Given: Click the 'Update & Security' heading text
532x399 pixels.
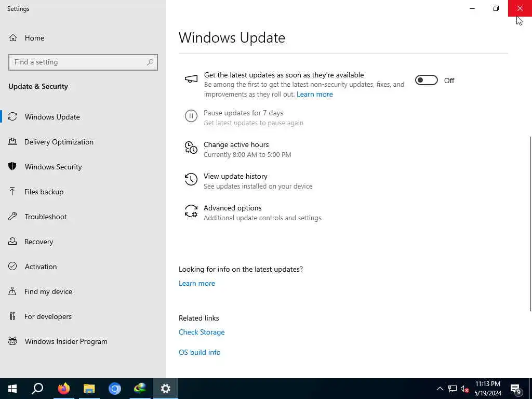Looking at the screenshot, I should tap(38, 87).
